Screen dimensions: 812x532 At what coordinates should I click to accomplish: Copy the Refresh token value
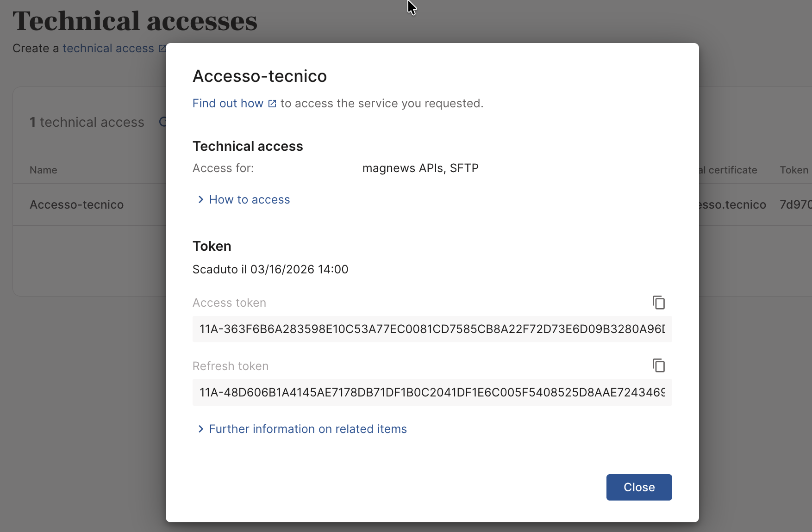[659, 365]
